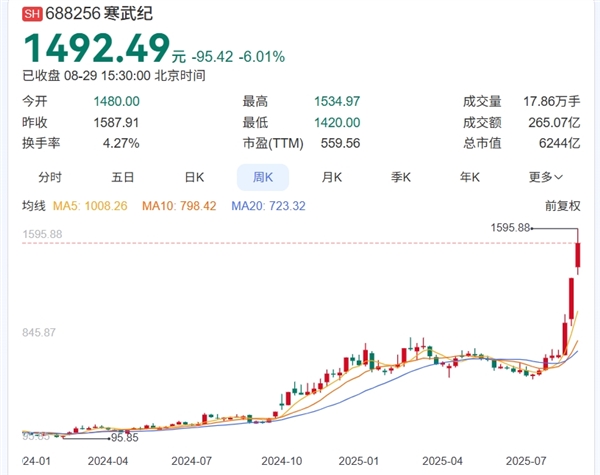Select the 五日 five-day chart tab
This screenshot has width=600, height=475.
click(123, 177)
